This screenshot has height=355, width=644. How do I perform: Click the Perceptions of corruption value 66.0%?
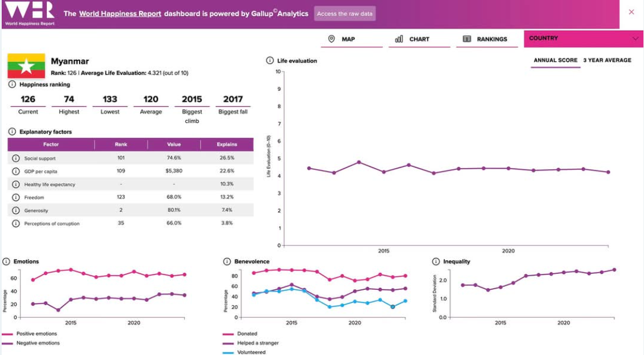(174, 224)
